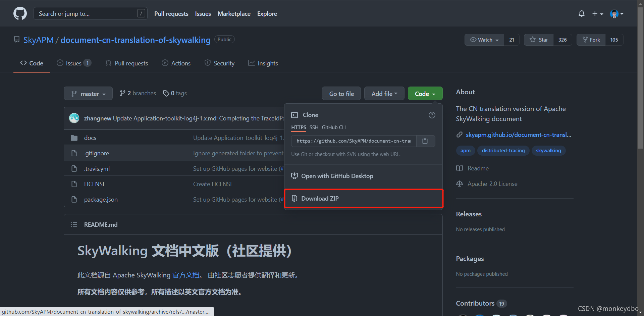Click the clipboard copy URL icon

coord(425,141)
